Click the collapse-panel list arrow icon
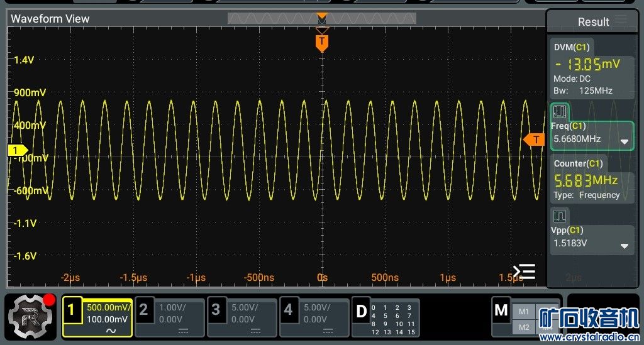The image size is (644, 345). click(524, 271)
